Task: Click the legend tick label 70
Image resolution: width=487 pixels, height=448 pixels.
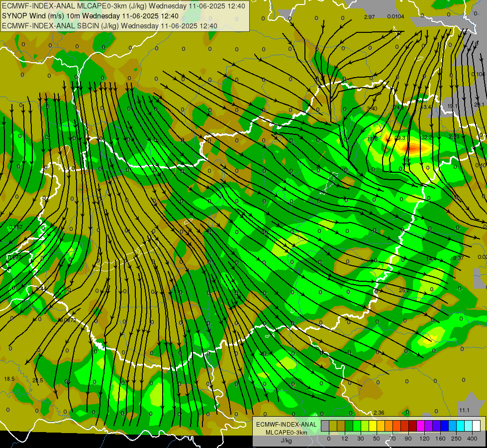Action: (392, 439)
